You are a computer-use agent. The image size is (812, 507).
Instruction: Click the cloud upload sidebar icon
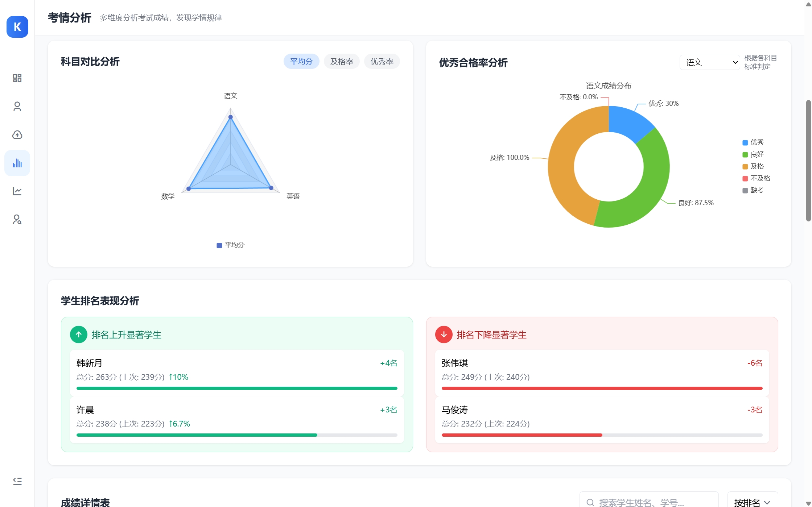(x=17, y=135)
